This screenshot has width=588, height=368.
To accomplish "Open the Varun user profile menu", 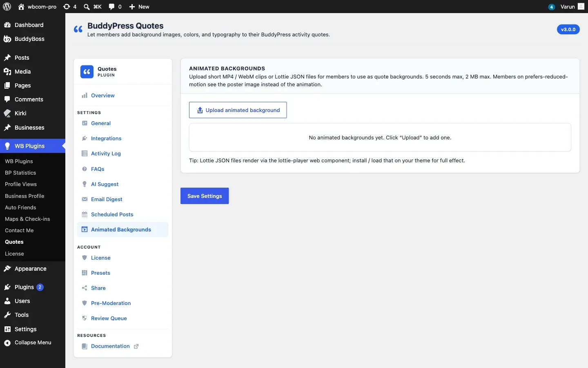I will pos(572,7).
